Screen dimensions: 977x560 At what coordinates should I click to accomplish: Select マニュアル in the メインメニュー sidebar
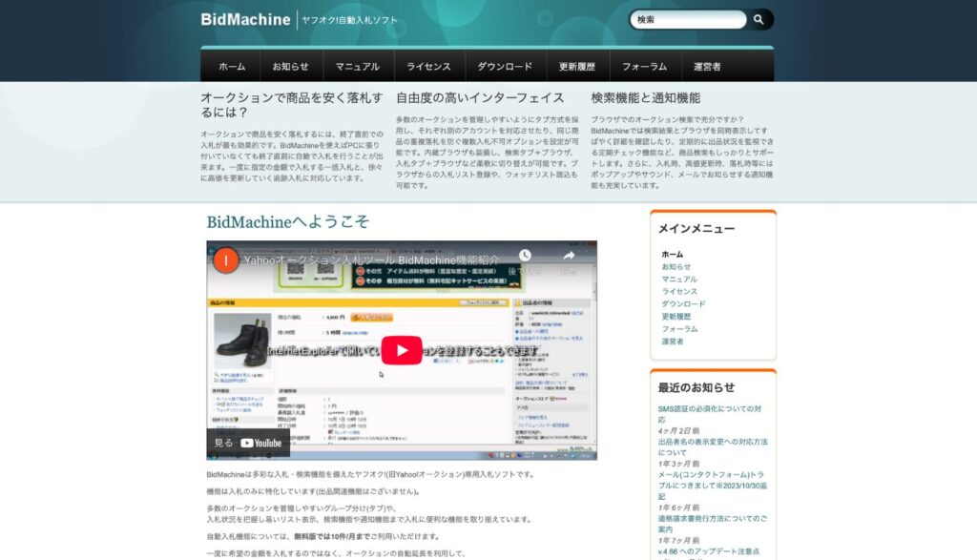pyautogui.click(x=679, y=280)
